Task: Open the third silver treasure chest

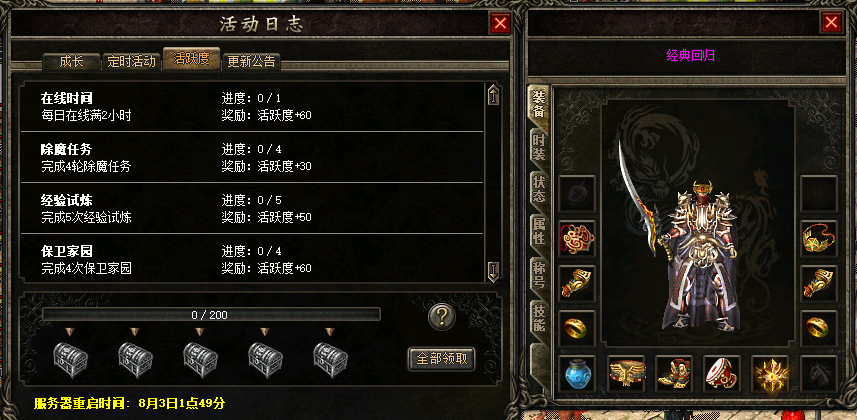Action: coord(200,359)
